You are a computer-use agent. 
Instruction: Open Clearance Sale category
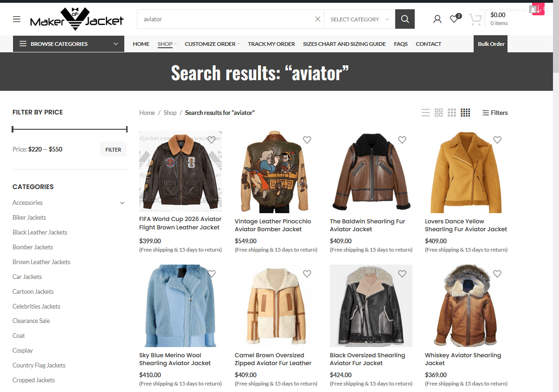(x=31, y=321)
